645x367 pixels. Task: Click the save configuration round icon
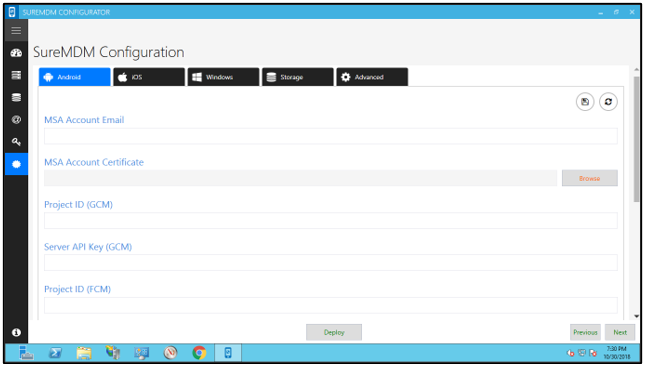pos(585,102)
